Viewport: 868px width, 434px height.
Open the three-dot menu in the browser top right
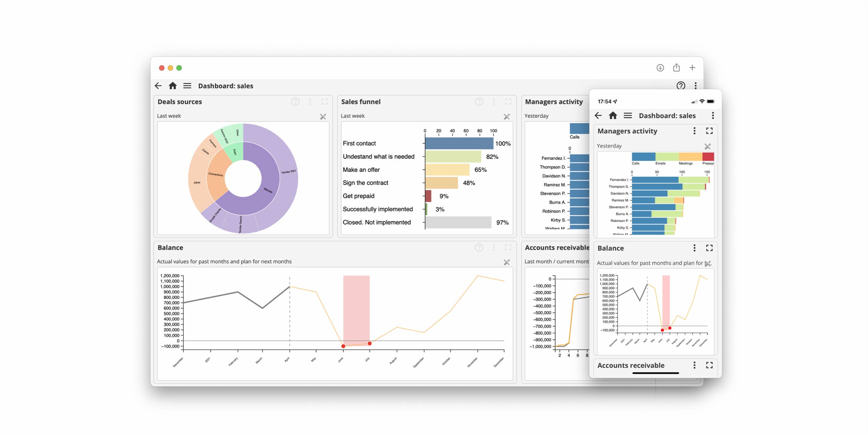[x=695, y=85]
